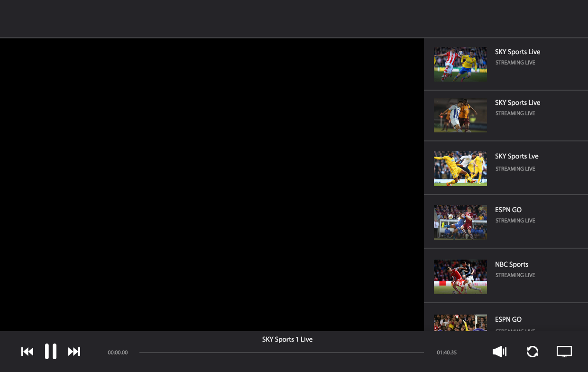Open the NBC Sports thumbnail
Image resolution: width=588 pixels, height=372 pixels.
460,277
